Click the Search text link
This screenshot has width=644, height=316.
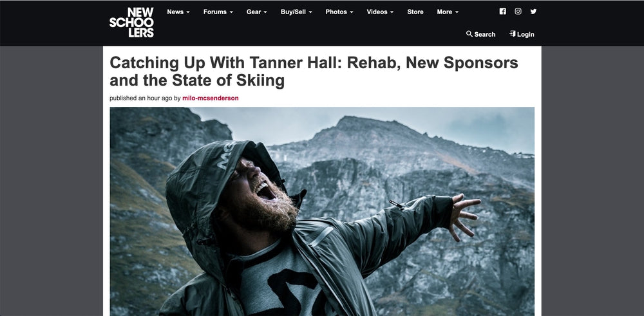tap(485, 35)
